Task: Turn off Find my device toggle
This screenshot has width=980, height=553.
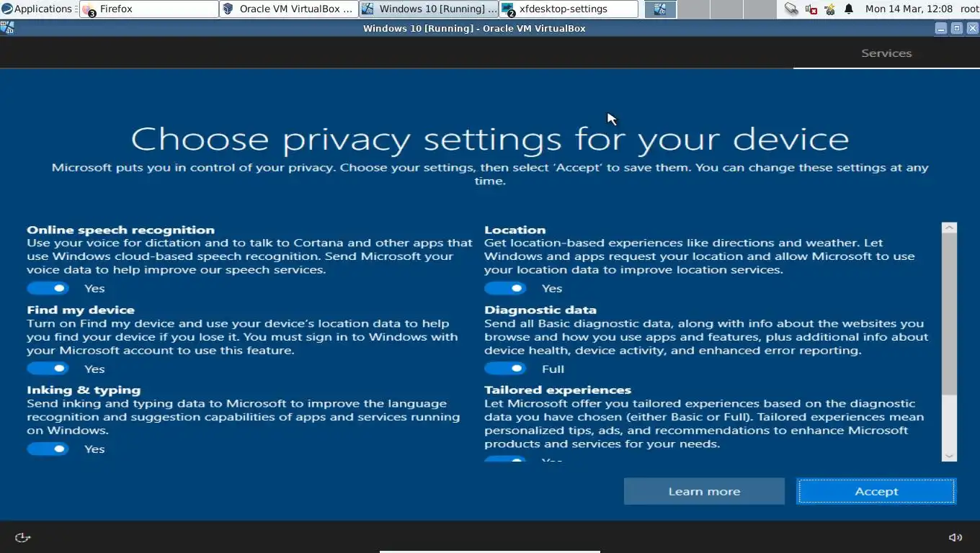Action: tap(48, 368)
